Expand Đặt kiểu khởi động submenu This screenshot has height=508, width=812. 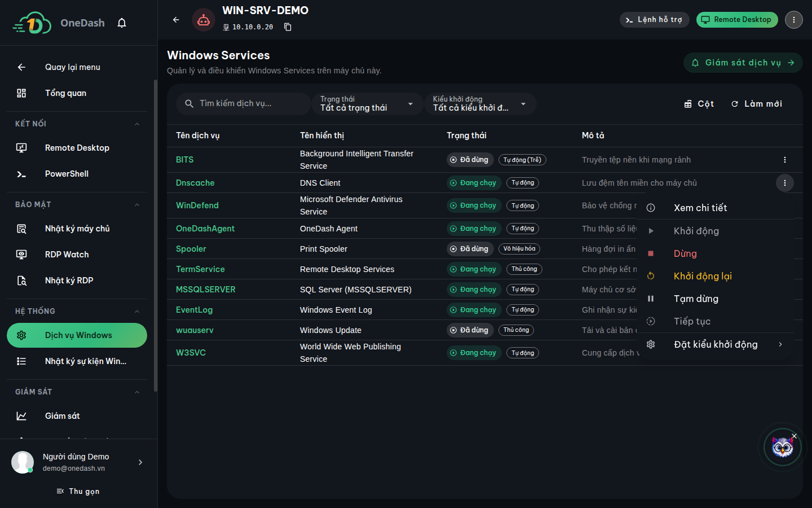tap(715, 344)
